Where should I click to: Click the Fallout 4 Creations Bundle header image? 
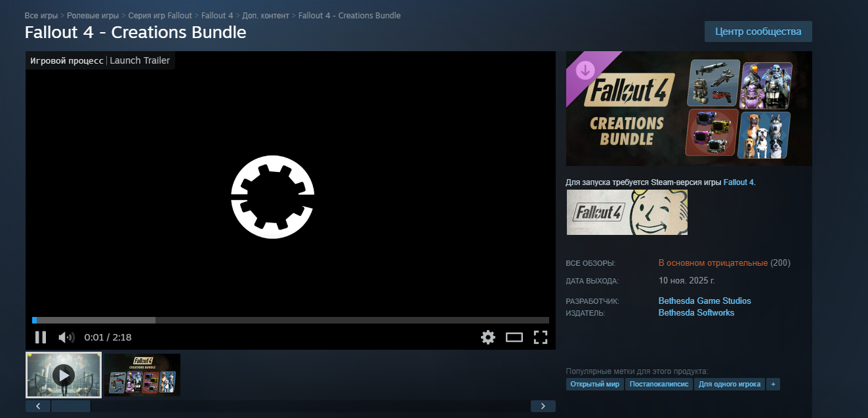(x=689, y=108)
